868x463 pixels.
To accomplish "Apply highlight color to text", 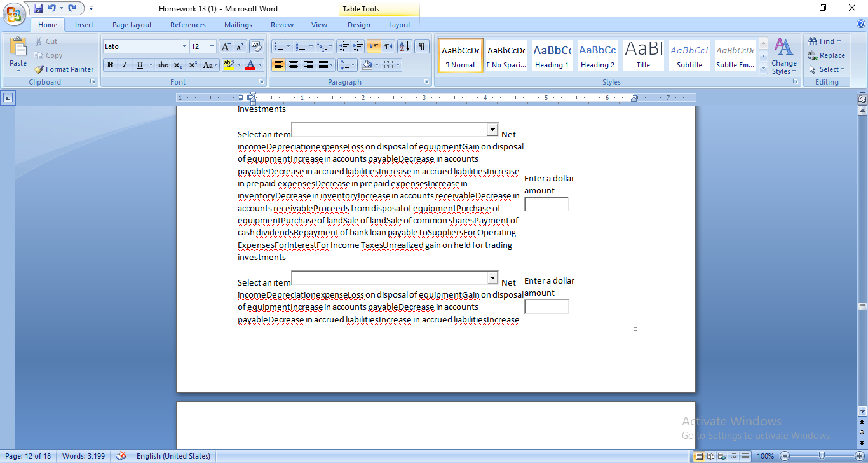I will 229,65.
